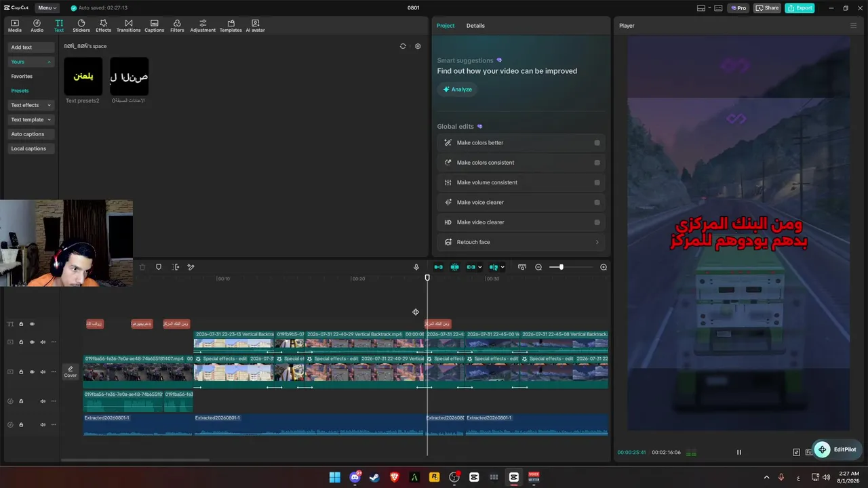
Task: Switch to the Project tab
Action: coord(446,26)
